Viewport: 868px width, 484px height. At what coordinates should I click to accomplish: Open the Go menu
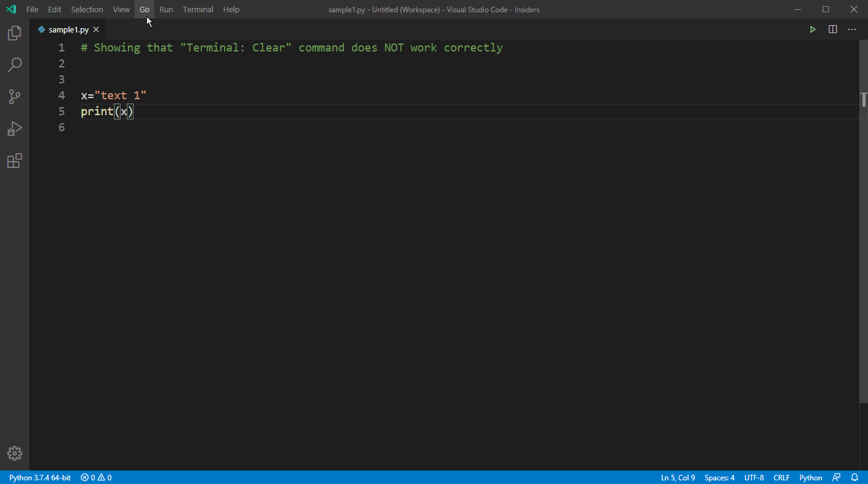click(144, 9)
